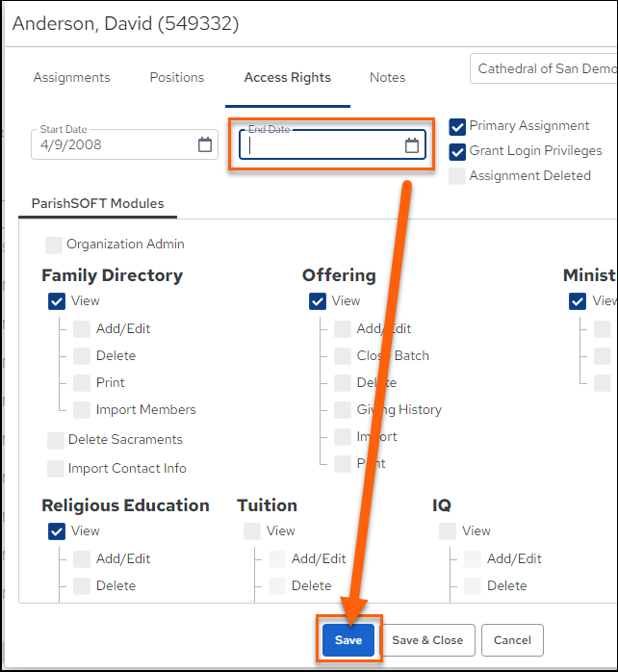Image resolution: width=618 pixels, height=672 pixels.
Task: Open the Cathedral of San Demo organization dropdown
Action: click(544, 68)
